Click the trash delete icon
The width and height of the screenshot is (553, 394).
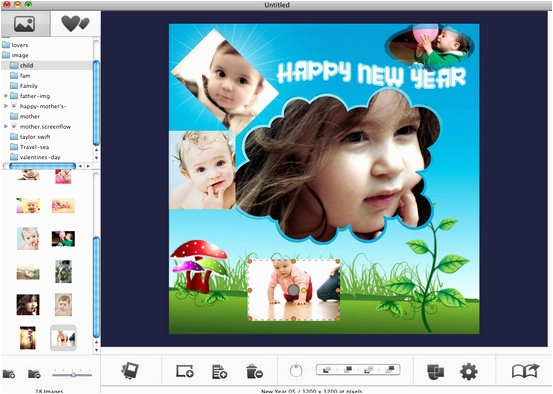(x=254, y=371)
